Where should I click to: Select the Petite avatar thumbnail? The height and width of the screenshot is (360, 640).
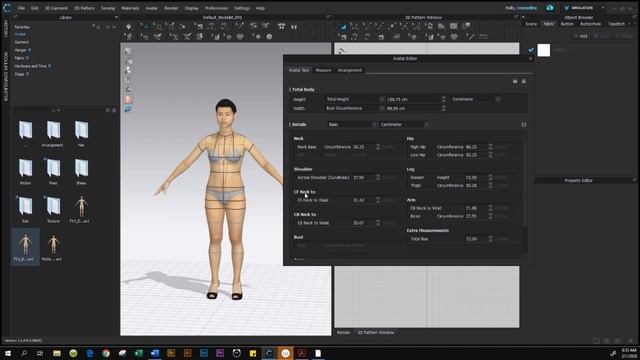point(53,247)
